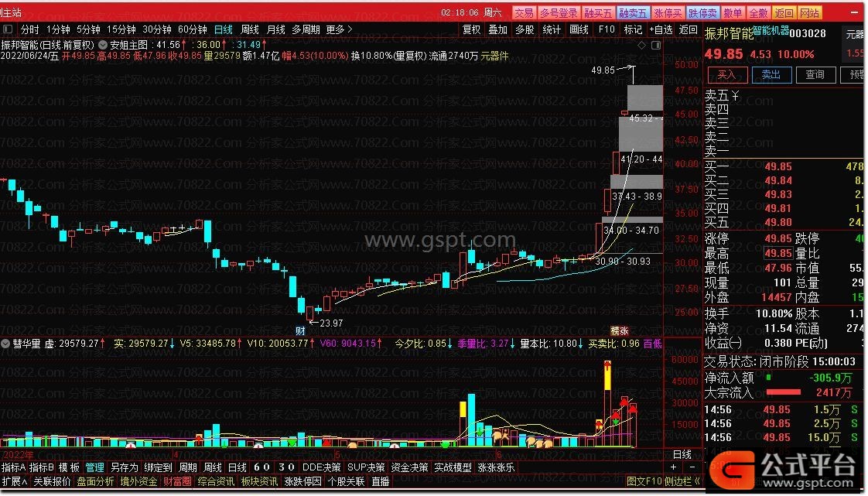This screenshot has width=868, height=496.
Task: Click the 融买五 button
Action: pyautogui.click(x=598, y=12)
